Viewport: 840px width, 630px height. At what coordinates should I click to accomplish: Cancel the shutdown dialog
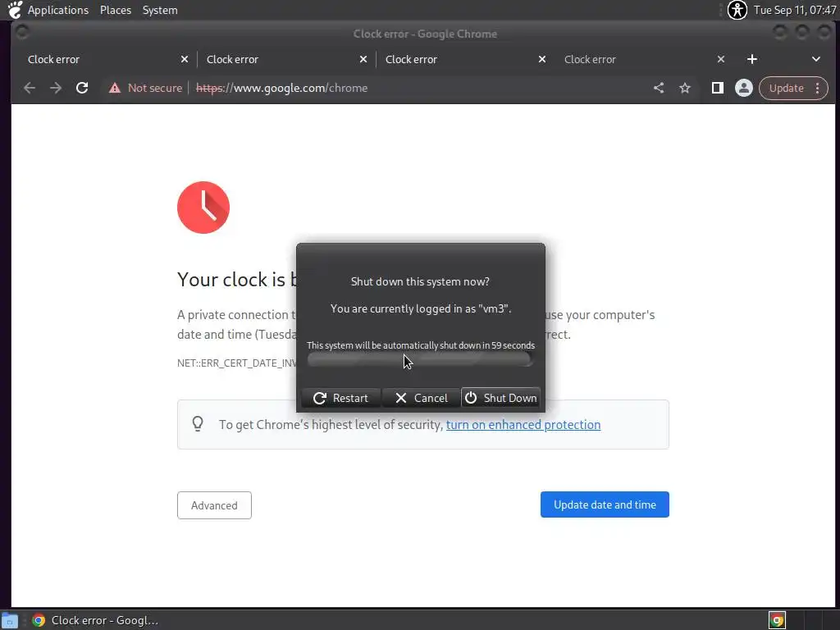(421, 398)
